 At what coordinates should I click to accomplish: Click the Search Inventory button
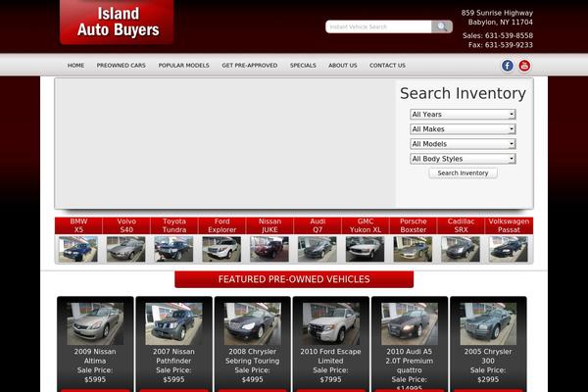point(463,172)
